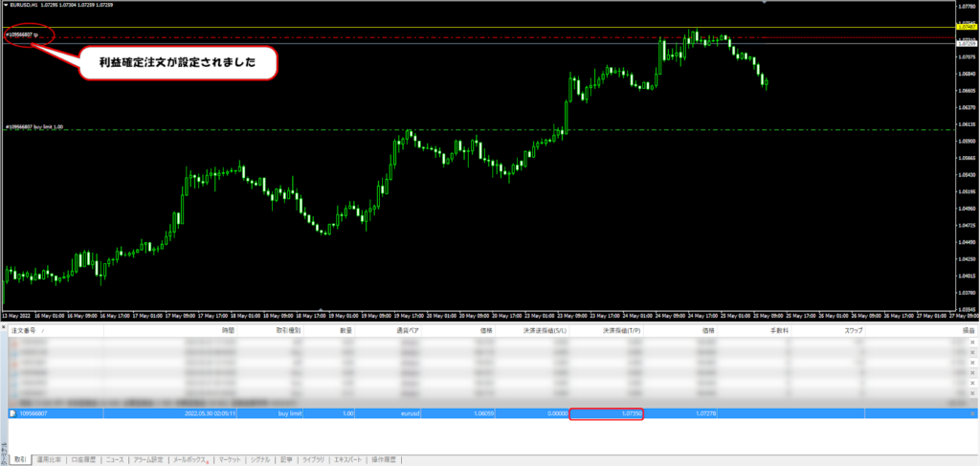Switch to the マーケット tab
Image resolution: width=980 pixels, height=466 pixels.
click(230, 459)
